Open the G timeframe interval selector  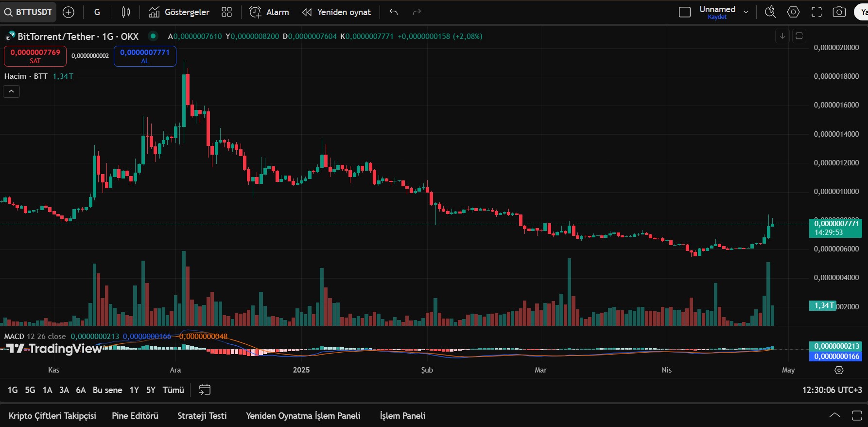click(97, 12)
